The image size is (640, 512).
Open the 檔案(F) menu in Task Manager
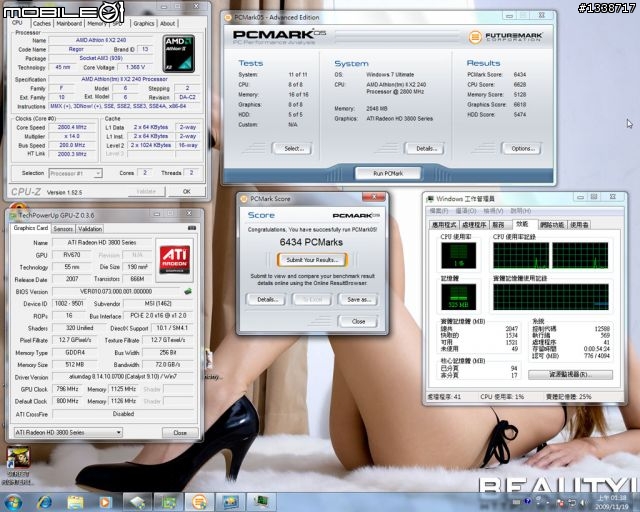tap(439, 211)
